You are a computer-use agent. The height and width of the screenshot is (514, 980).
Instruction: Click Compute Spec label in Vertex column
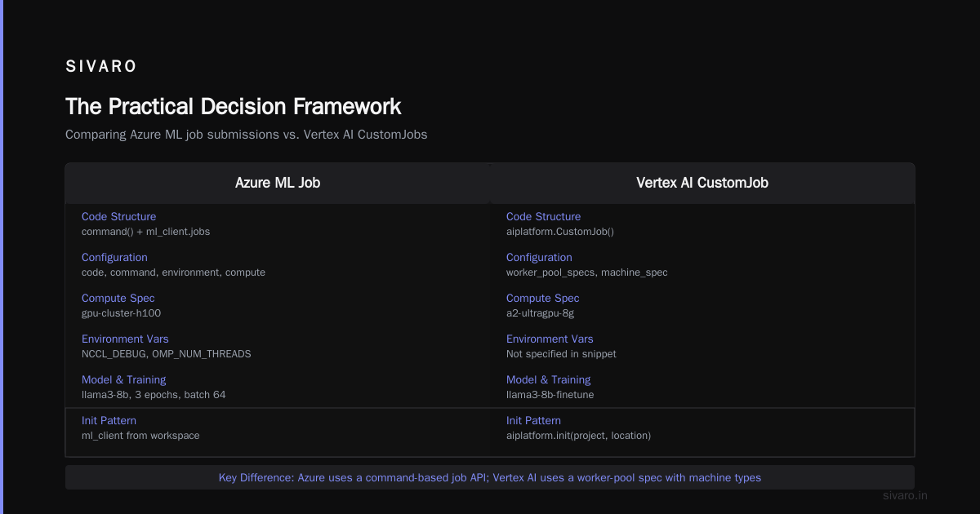[x=542, y=299]
